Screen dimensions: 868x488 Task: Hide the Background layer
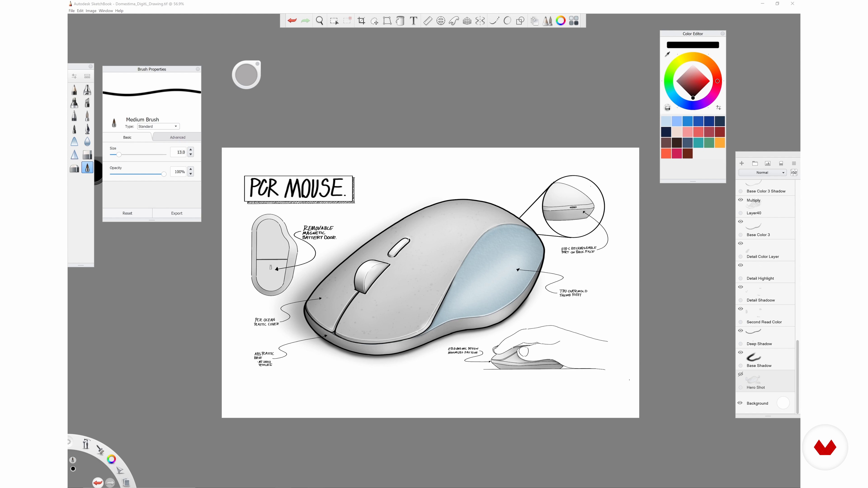(x=740, y=403)
